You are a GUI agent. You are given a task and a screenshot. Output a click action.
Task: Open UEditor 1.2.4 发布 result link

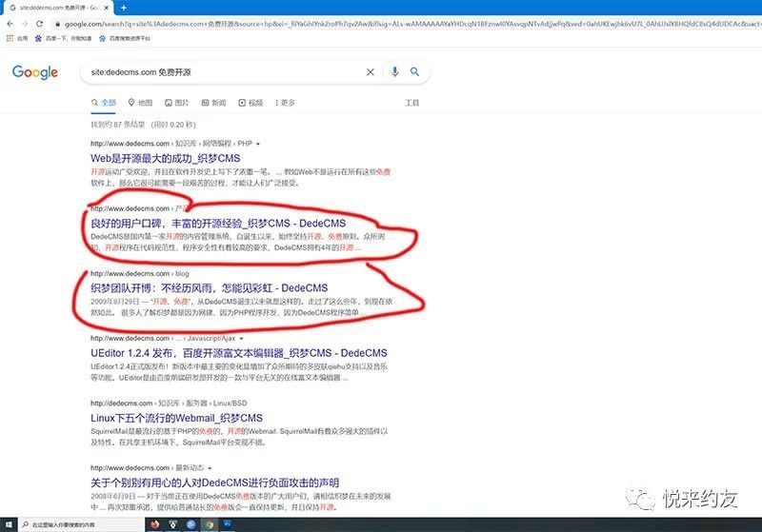point(239,353)
